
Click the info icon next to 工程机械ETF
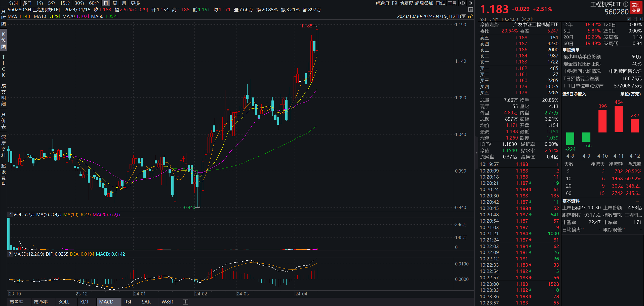pyautogui.click(x=626, y=4)
